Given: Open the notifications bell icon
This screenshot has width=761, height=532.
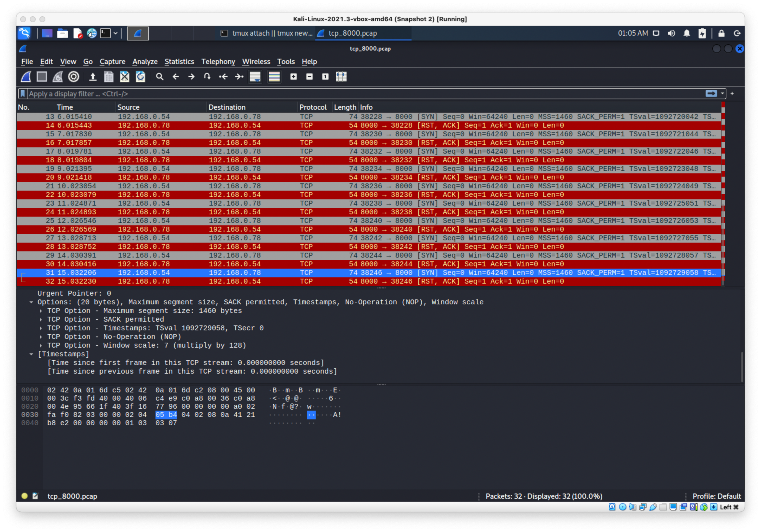Looking at the screenshot, I should coord(687,33).
